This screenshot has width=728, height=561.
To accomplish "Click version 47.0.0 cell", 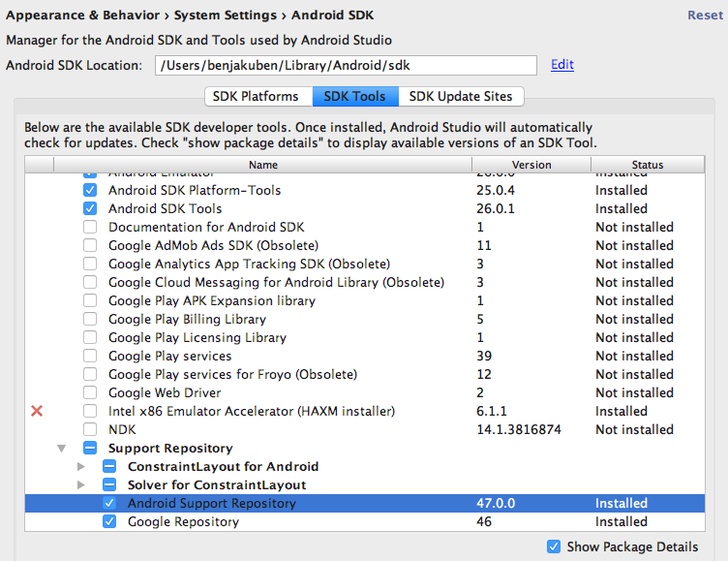I will pos(496,504).
